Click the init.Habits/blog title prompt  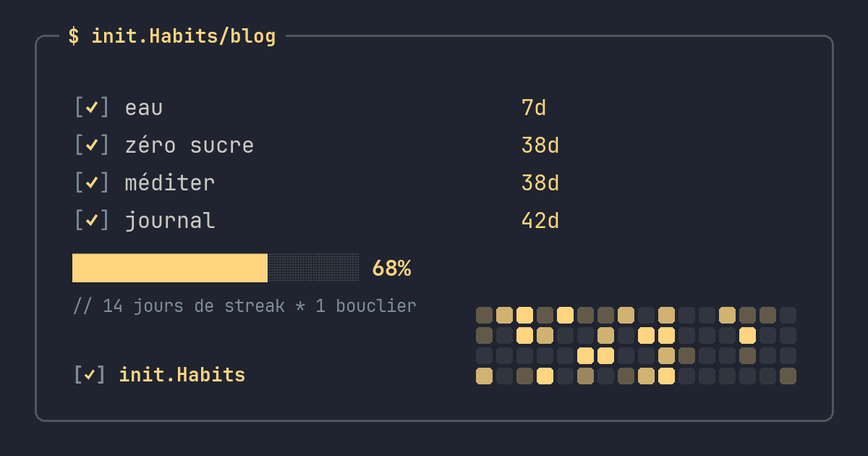pyautogui.click(x=172, y=36)
